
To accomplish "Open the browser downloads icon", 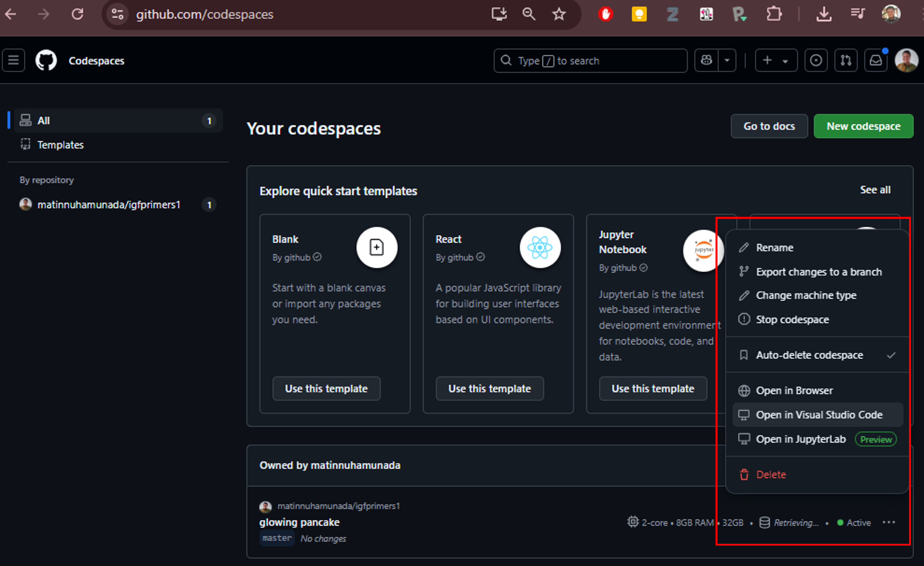I will point(824,14).
